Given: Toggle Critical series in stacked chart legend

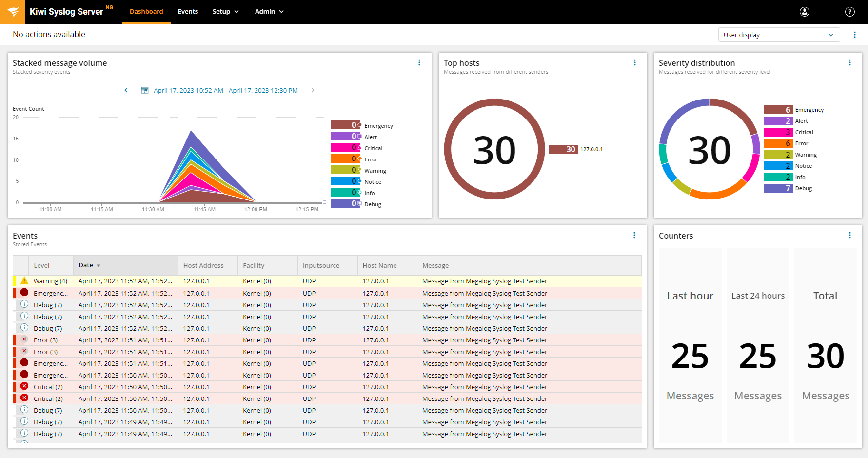Looking at the screenshot, I should point(361,148).
